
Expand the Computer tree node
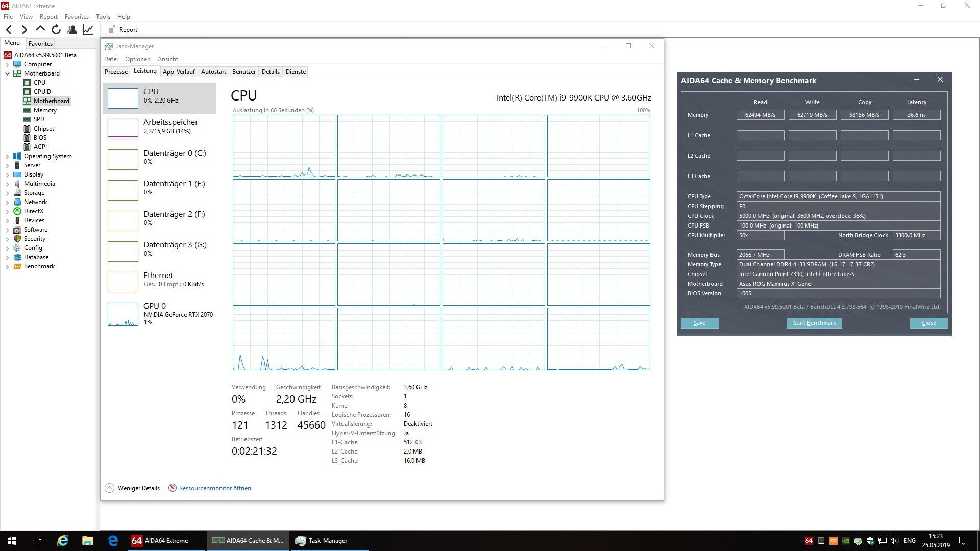[8, 64]
